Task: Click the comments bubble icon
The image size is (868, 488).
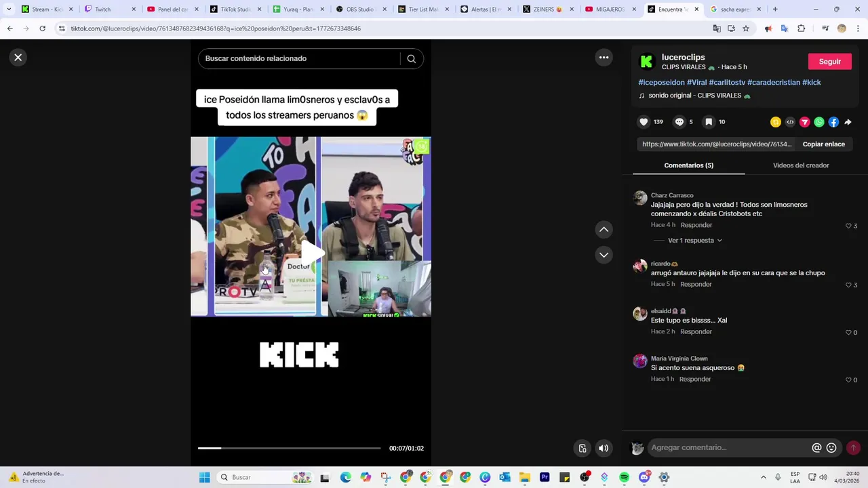Action: (679, 122)
